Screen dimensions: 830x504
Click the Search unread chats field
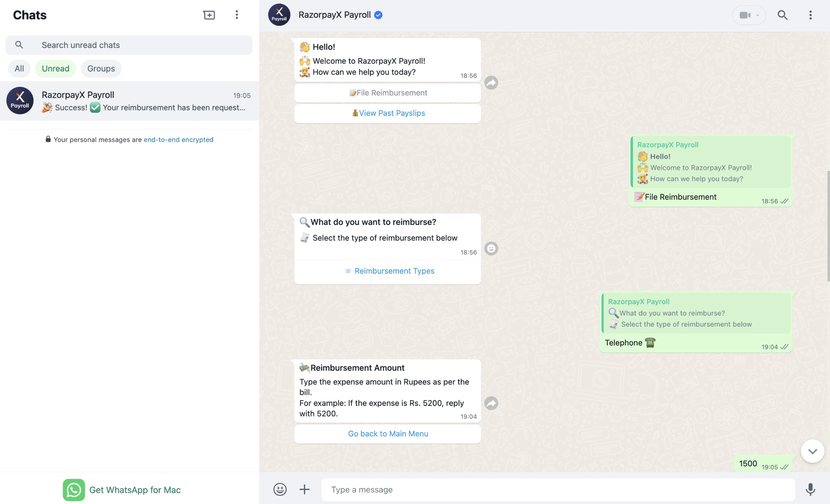click(129, 45)
